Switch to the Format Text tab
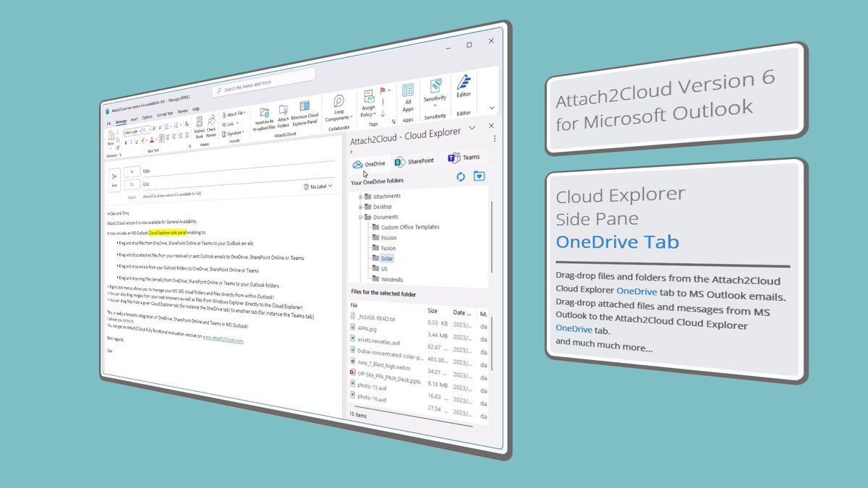The width and height of the screenshot is (868, 488). tap(165, 114)
